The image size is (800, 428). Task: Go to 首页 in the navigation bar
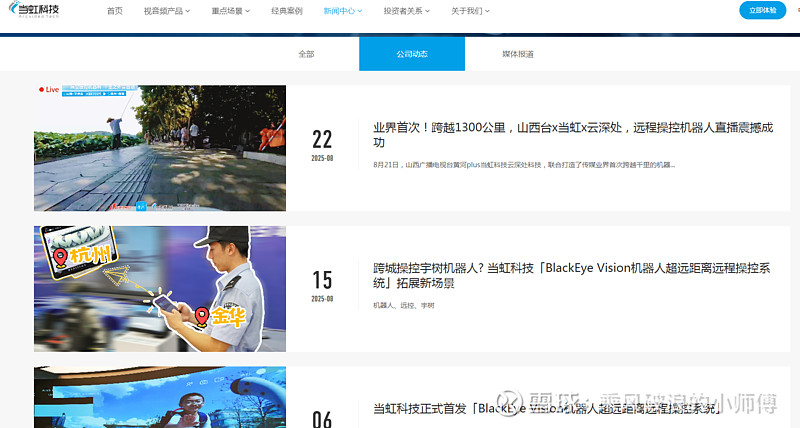115,11
